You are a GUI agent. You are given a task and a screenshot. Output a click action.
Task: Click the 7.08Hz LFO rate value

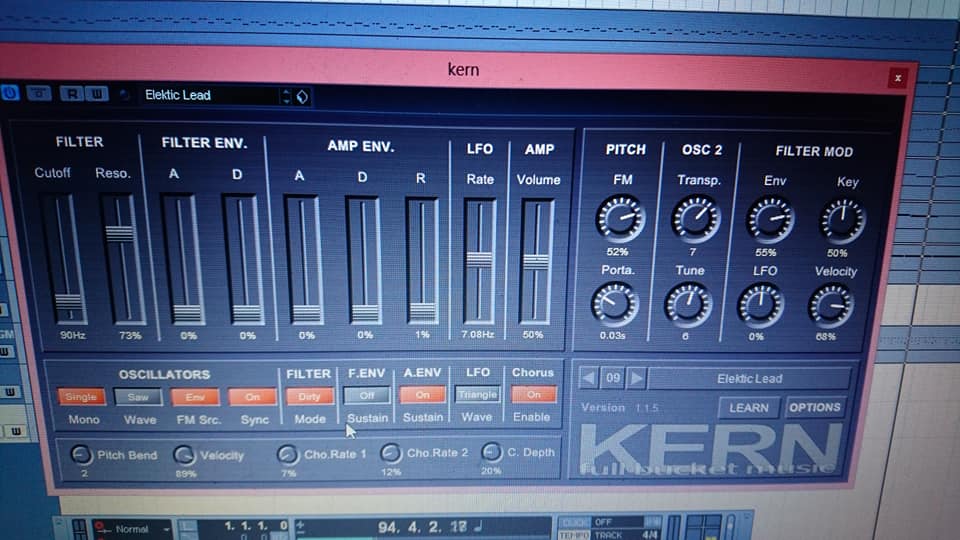478,334
